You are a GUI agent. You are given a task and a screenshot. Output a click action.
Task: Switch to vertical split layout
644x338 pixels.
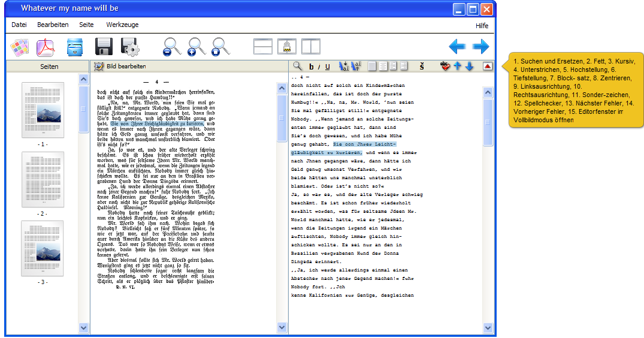[x=310, y=46]
